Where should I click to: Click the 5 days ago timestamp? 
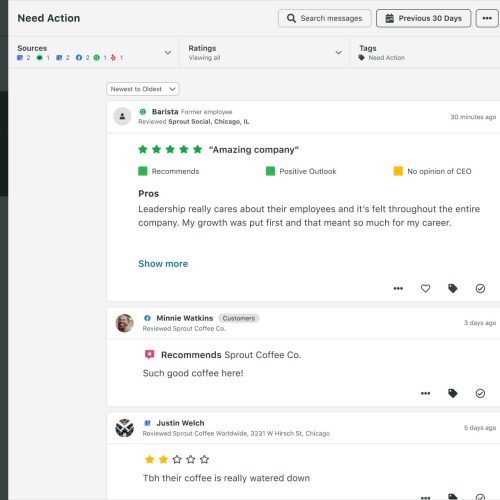(x=480, y=428)
